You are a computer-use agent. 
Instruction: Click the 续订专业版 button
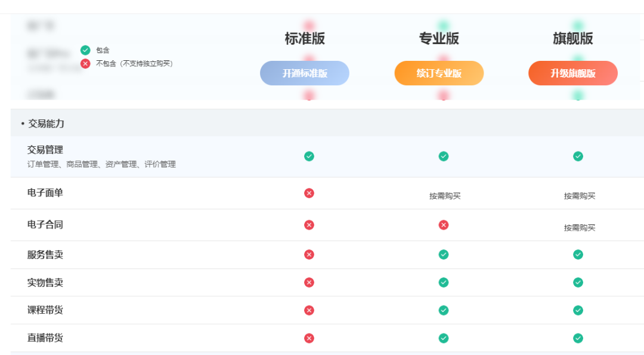pos(439,73)
